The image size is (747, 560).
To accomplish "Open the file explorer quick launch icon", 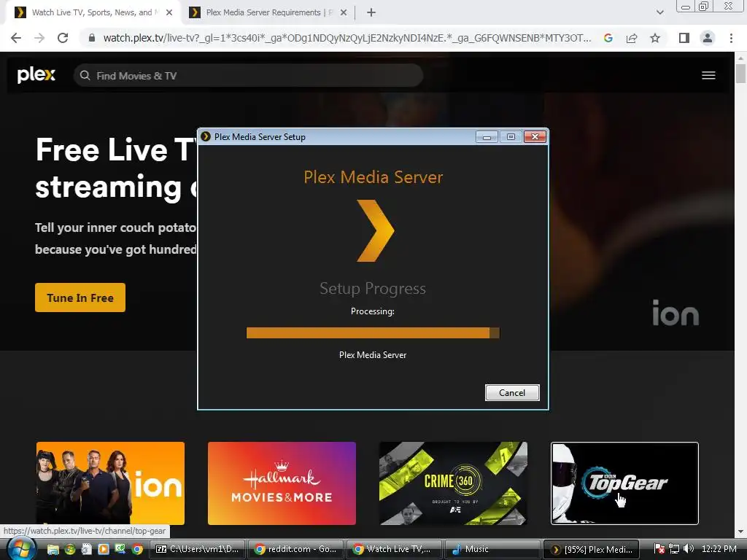I will (x=53, y=549).
